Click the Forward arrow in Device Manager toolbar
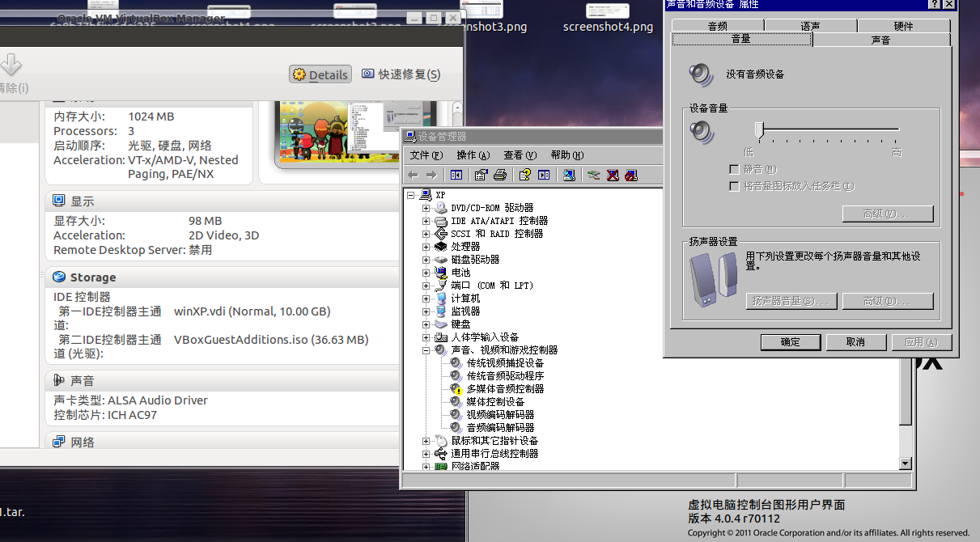Image resolution: width=980 pixels, height=542 pixels. pos(431,175)
